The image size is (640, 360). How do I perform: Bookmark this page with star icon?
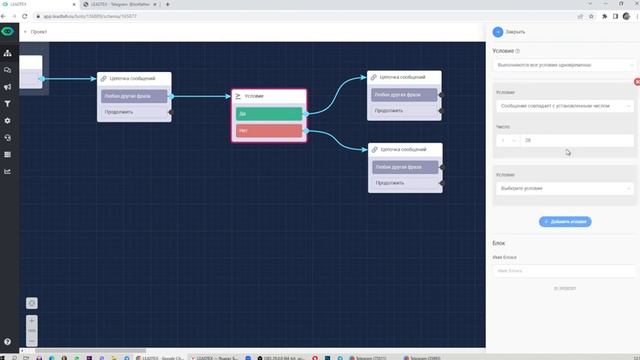(x=591, y=16)
